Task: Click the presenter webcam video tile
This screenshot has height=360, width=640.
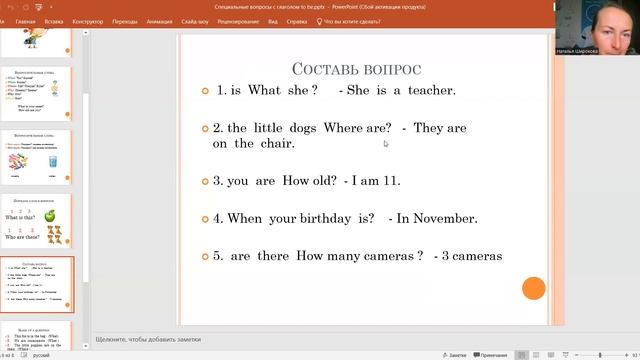Action: pos(597,27)
